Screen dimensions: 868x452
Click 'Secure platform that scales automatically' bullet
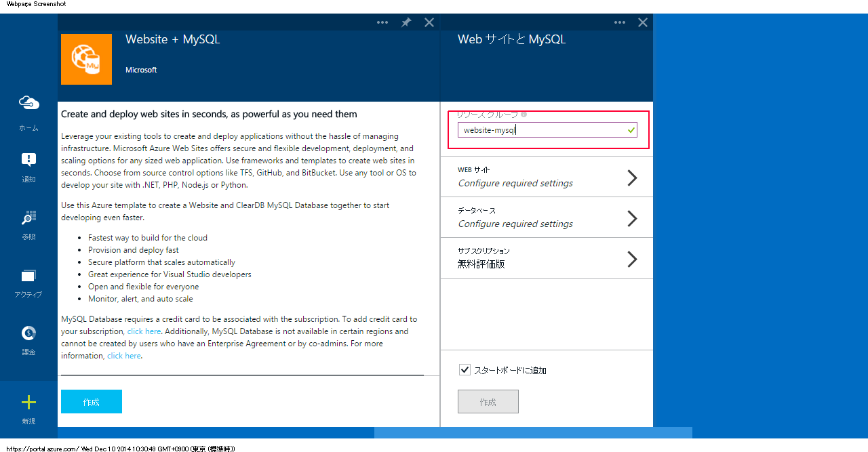tap(161, 262)
